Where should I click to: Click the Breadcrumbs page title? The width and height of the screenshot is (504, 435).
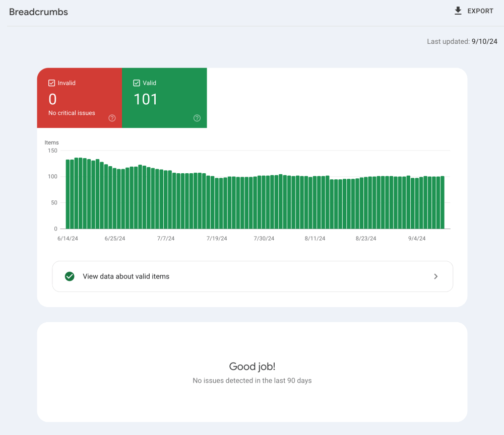tap(38, 12)
